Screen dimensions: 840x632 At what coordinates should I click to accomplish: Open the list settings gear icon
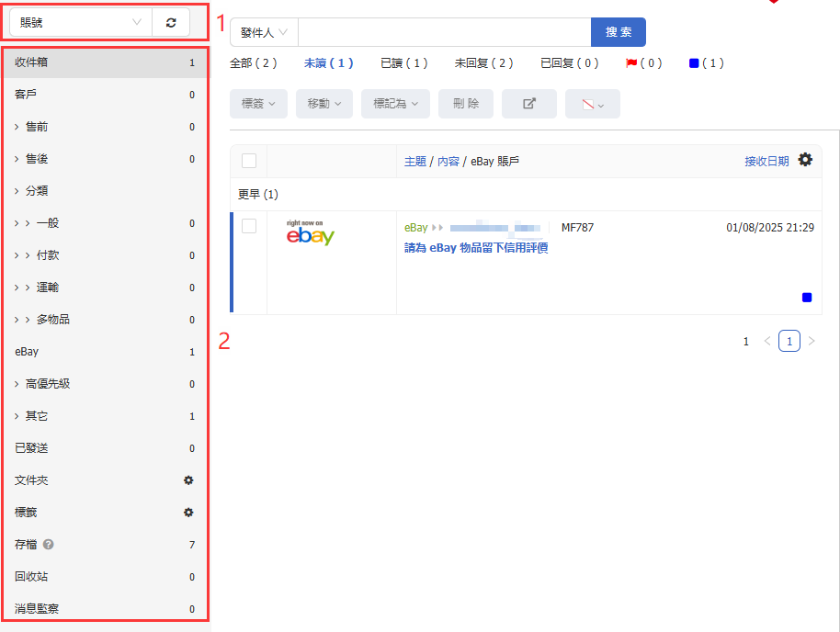(805, 160)
